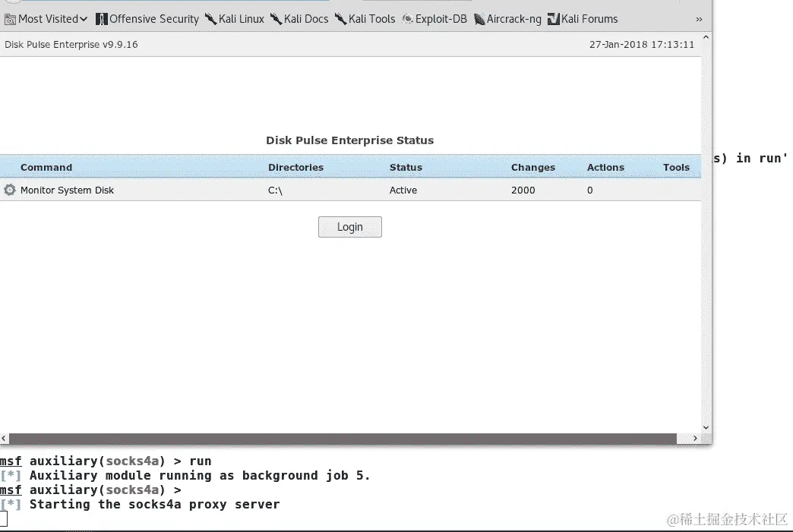Click the Active status cell
The height and width of the screenshot is (532, 793).
403,190
